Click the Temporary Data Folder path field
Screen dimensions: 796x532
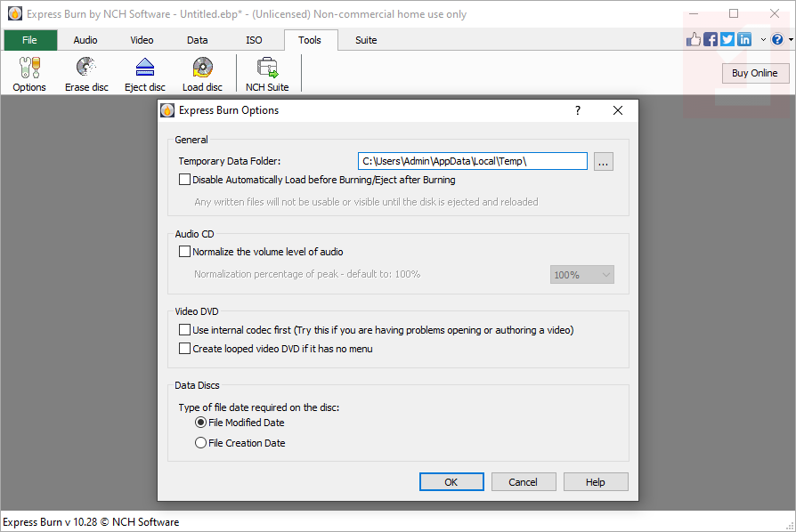(x=472, y=161)
